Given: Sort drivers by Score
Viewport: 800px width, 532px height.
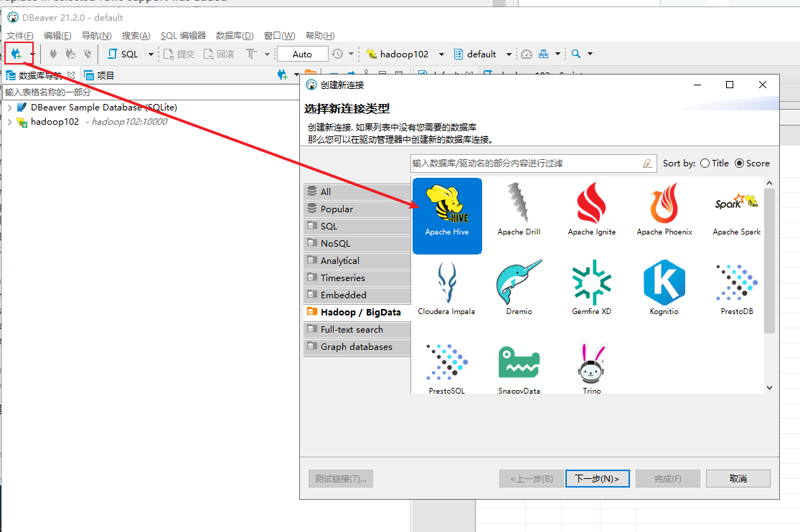Looking at the screenshot, I should (x=752, y=163).
